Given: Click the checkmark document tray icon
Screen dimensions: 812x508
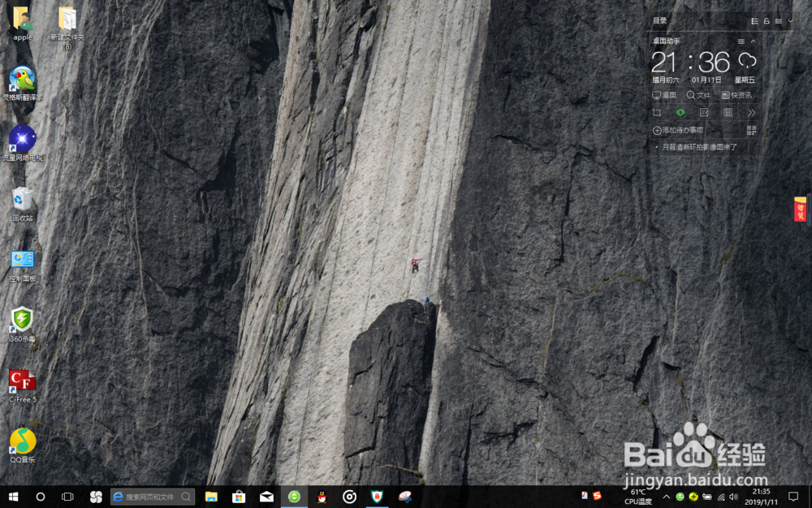Looking at the screenshot, I should [585, 496].
